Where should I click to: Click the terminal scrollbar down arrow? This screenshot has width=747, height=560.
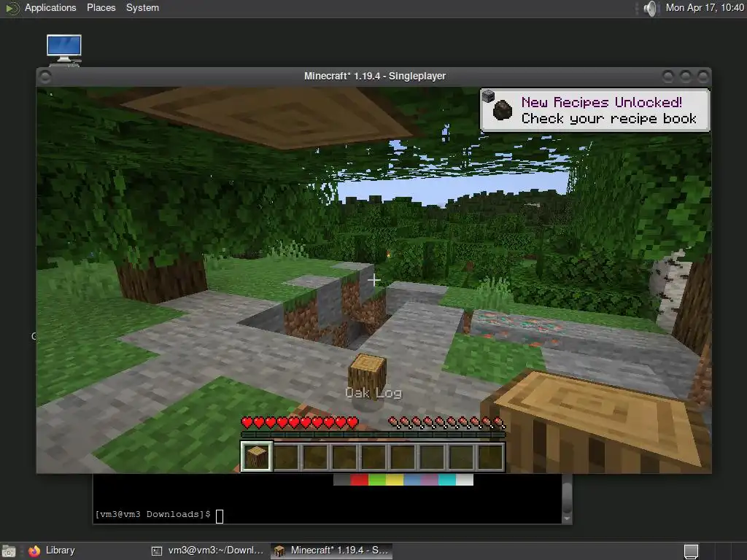click(567, 518)
